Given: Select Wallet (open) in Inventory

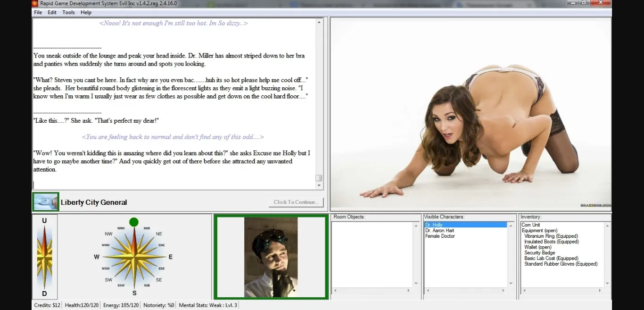Looking at the screenshot, I should coord(537,247).
